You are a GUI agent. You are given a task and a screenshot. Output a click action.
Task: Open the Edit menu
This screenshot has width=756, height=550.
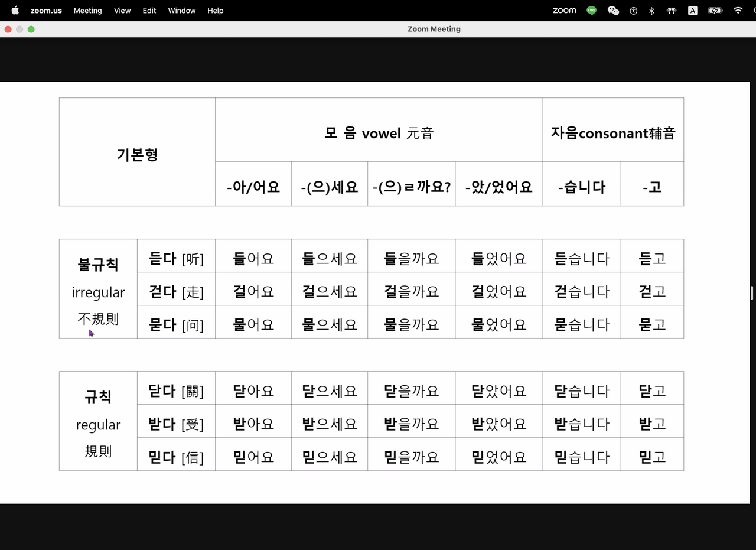149,11
